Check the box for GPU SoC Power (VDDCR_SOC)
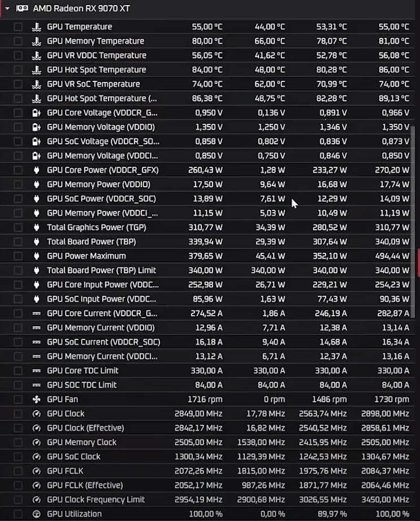Screen dimensions: 420x521 tap(18, 199)
